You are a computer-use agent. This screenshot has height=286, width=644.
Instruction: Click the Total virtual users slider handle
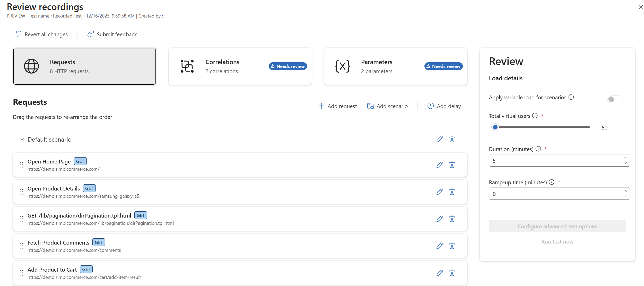(495, 127)
